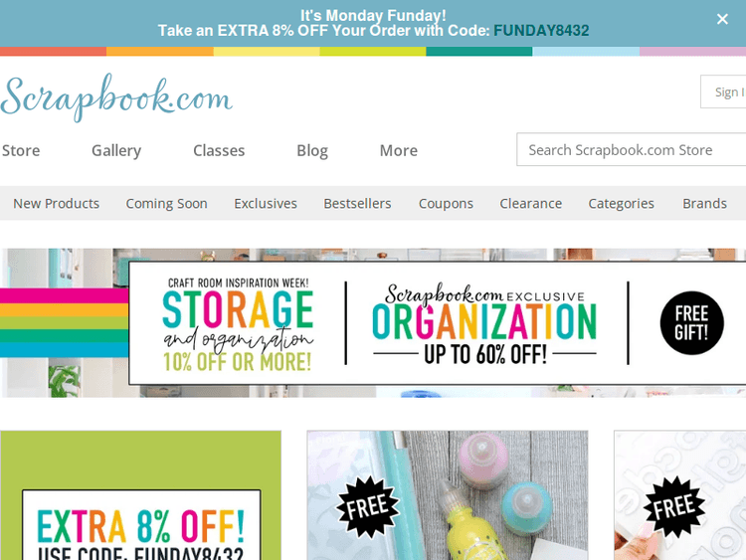Click the FREE GIFT black circle badge
Screen dimensions: 746x560
click(691, 323)
